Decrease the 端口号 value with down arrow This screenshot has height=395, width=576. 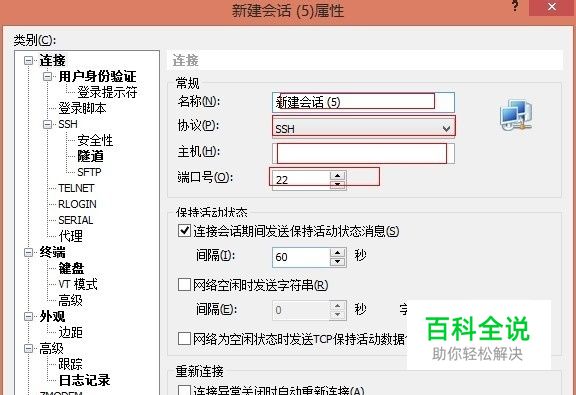(x=338, y=185)
